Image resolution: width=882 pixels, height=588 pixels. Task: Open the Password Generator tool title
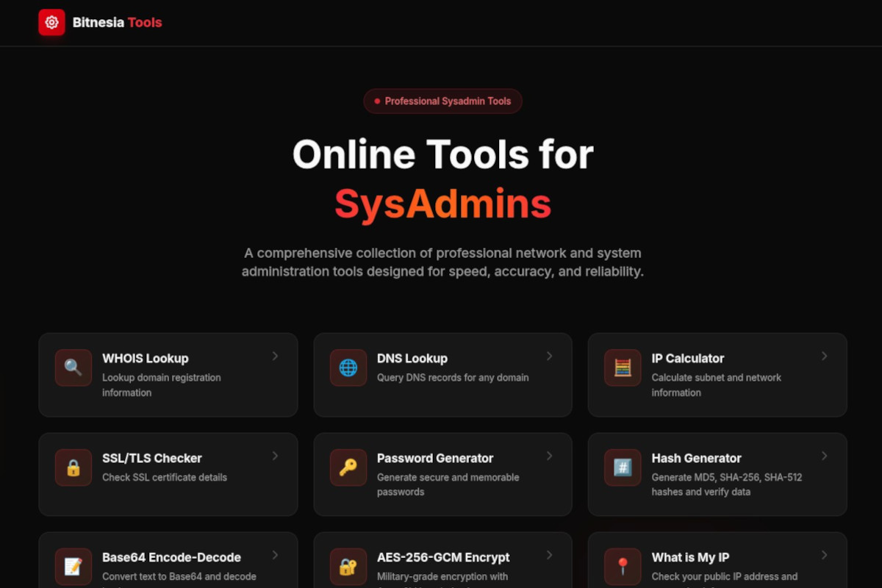click(435, 459)
